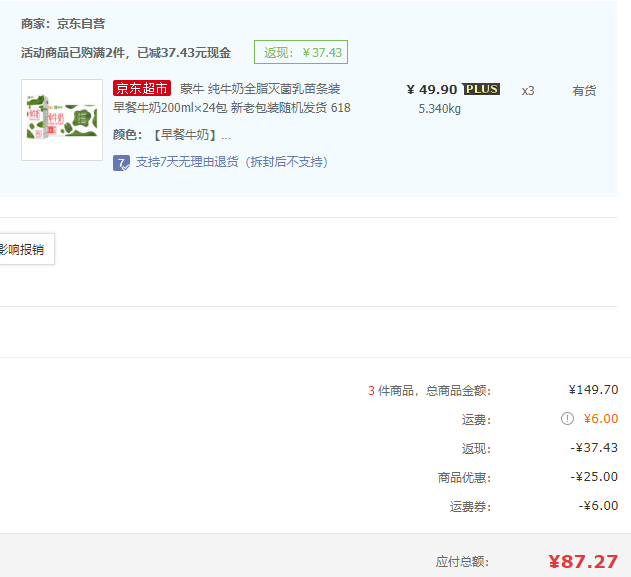This screenshot has width=631, height=577.
Task: Open the 支持7天无理由退货 policy link
Action: click(232, 162)
